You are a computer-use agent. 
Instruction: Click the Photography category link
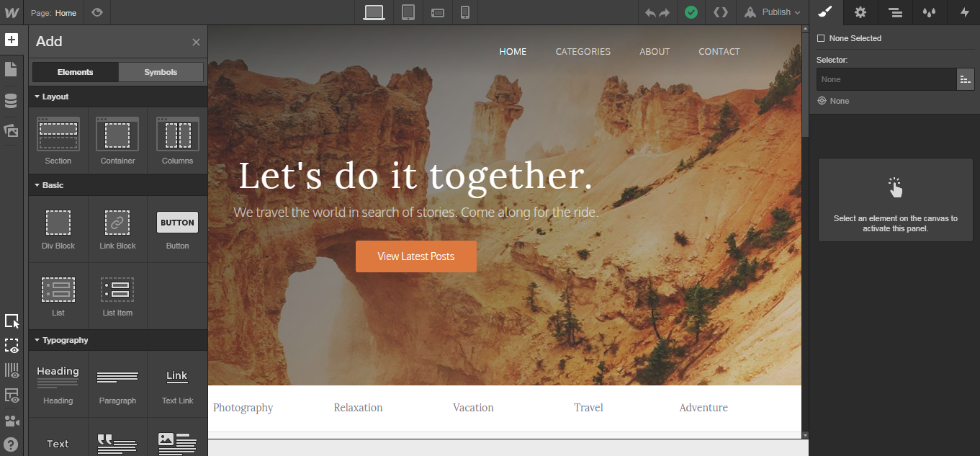tap(243, 407)
